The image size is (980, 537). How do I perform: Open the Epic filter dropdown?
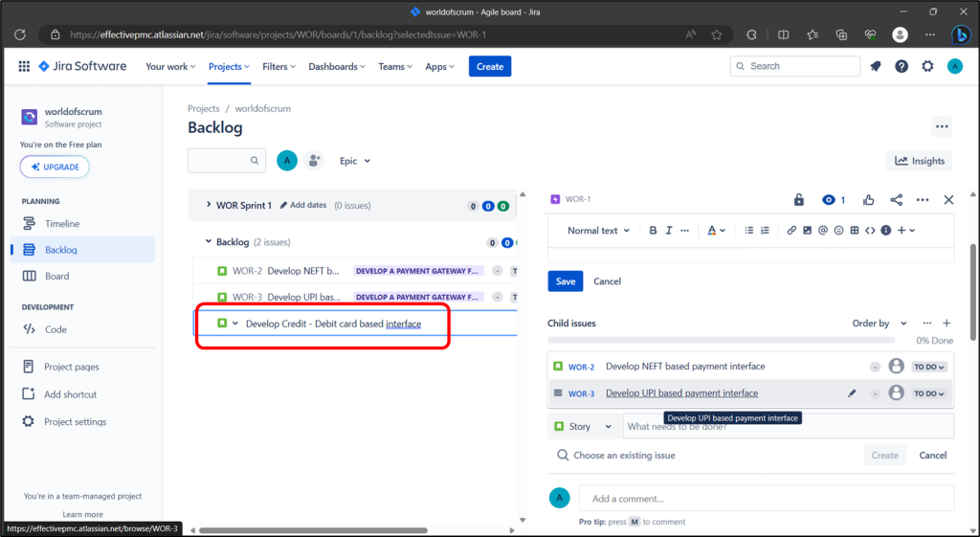pyautogui.click(x=354, y=161)
